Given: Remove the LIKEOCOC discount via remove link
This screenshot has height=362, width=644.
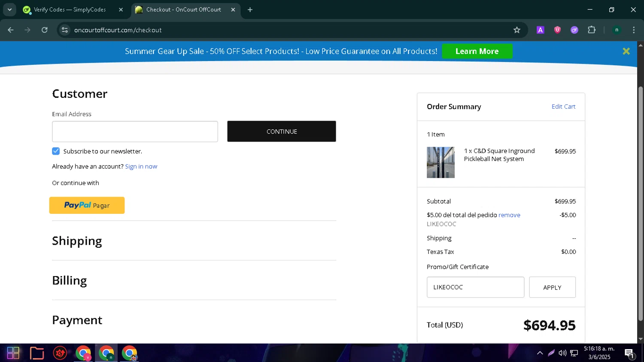Looking at the screenshot, I should tap(509, 215).
